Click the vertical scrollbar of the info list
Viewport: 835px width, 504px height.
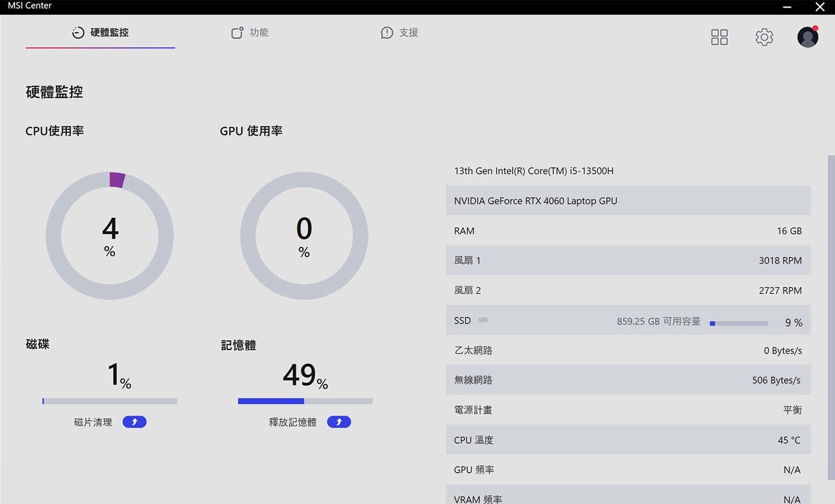[831, 317]
